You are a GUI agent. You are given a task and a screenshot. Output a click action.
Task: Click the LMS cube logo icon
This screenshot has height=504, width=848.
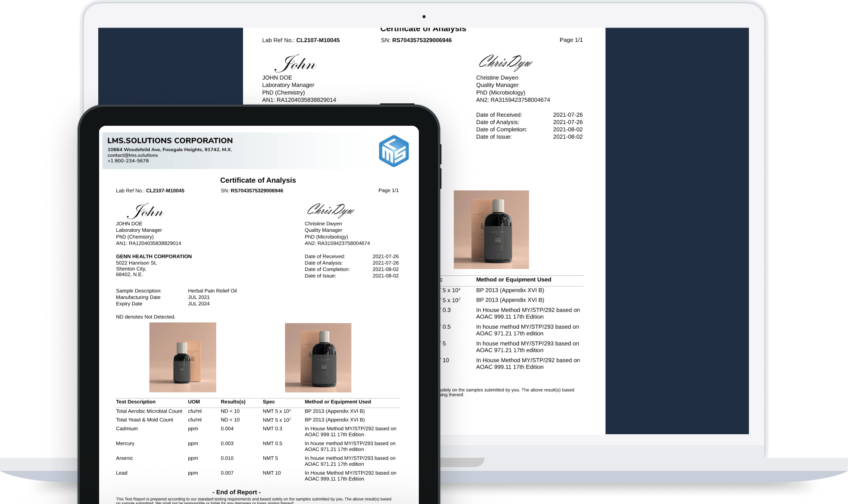393,151
